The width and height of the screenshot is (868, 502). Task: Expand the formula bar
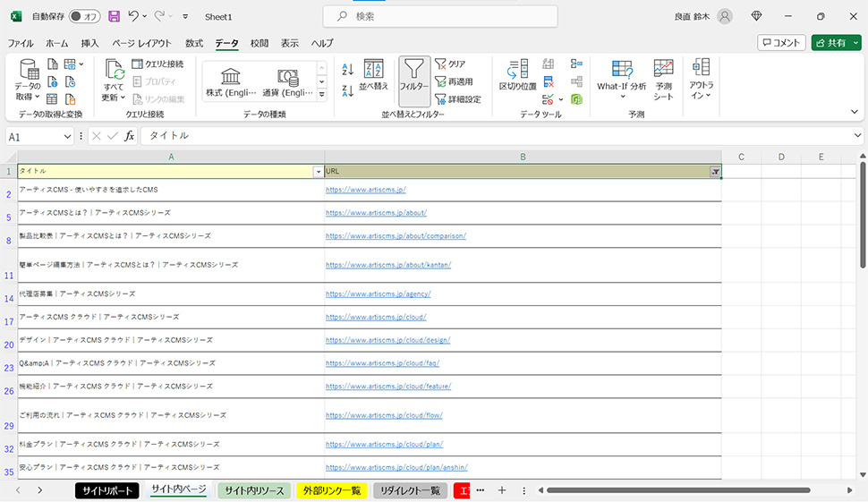coord(857,136)
